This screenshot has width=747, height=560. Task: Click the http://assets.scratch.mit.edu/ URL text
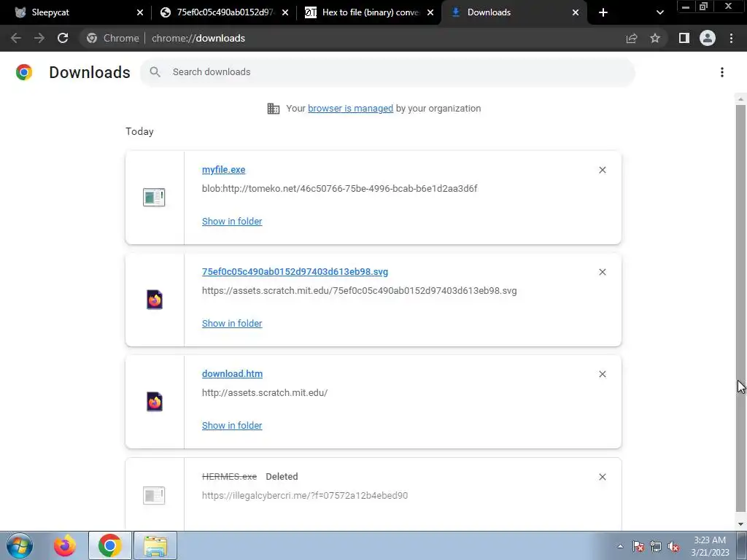pos(265,393)
